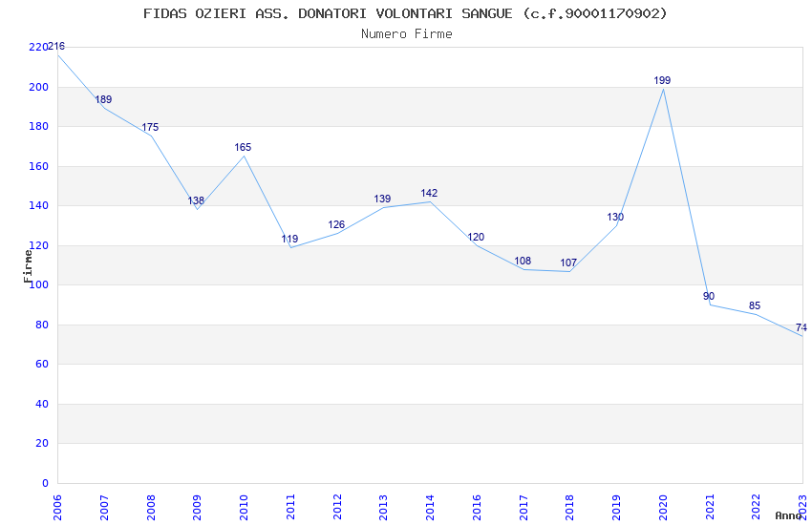Image resolution: width=812 pixels, height=525 pixels.
Task: Click the y-axis tick label 140
Action: point(38,205)
